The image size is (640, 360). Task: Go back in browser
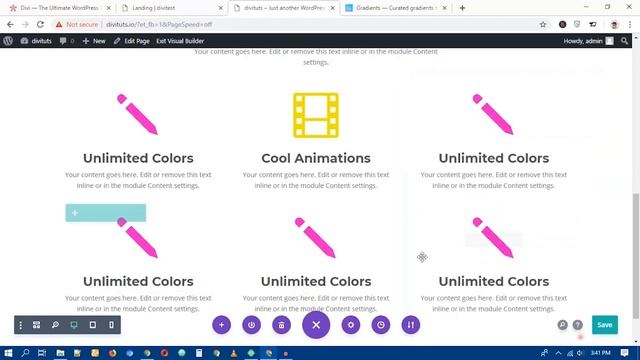click(x=10, y=24)
